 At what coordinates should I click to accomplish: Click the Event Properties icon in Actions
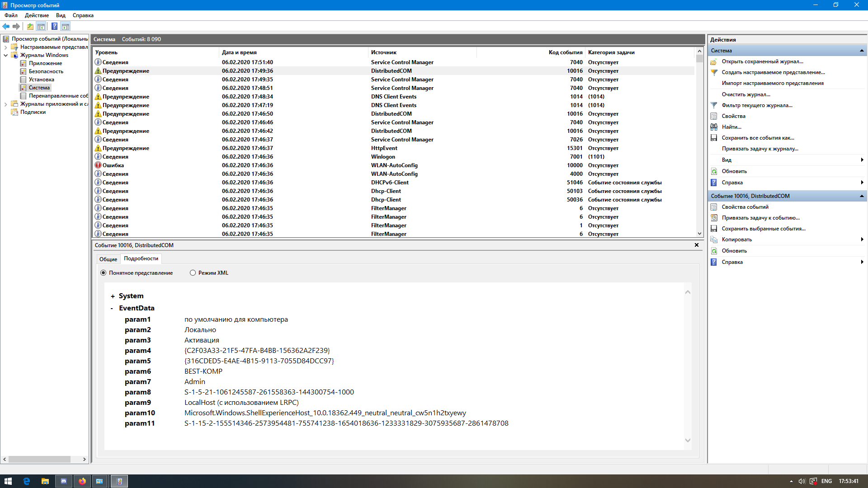coord(714,207)
